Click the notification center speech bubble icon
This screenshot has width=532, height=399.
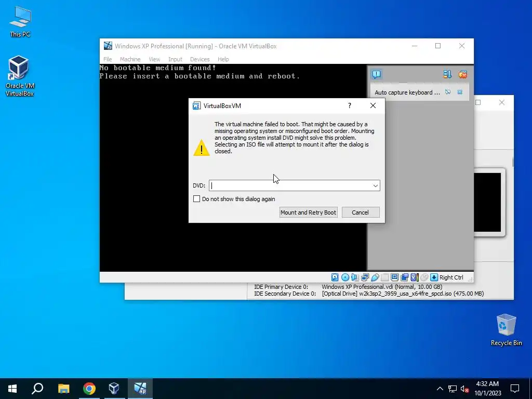coord(376,74)
